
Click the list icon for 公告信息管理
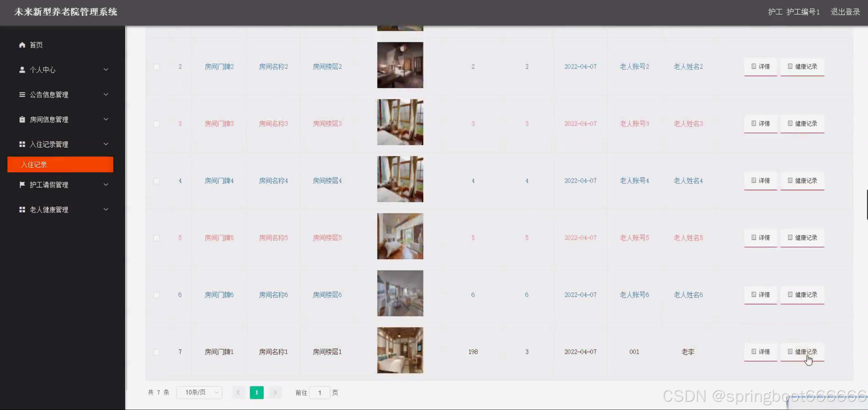[22, 95]
